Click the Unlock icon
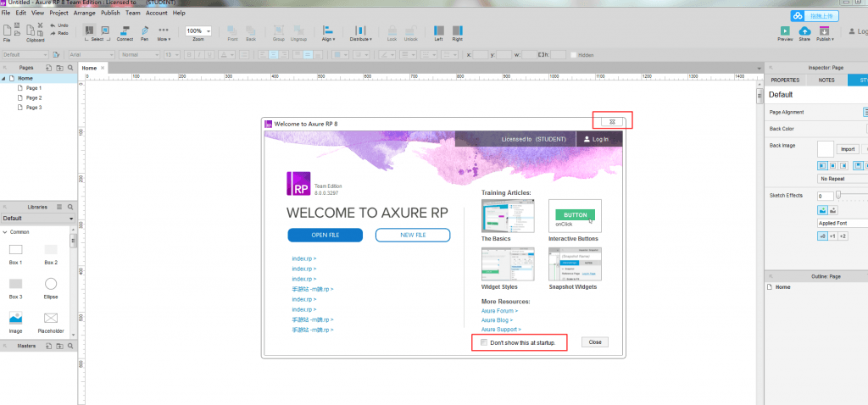Screen dimensions: 868x405 pyautogui.click(x=411, y=30)
